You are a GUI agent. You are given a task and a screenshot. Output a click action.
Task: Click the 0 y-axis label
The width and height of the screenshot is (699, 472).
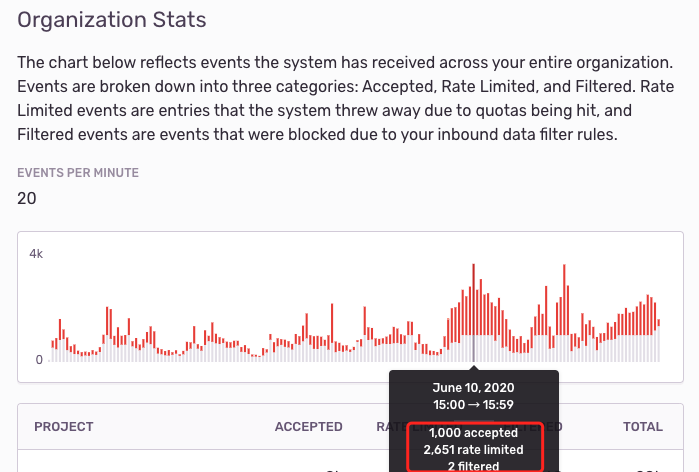(39, 359)
